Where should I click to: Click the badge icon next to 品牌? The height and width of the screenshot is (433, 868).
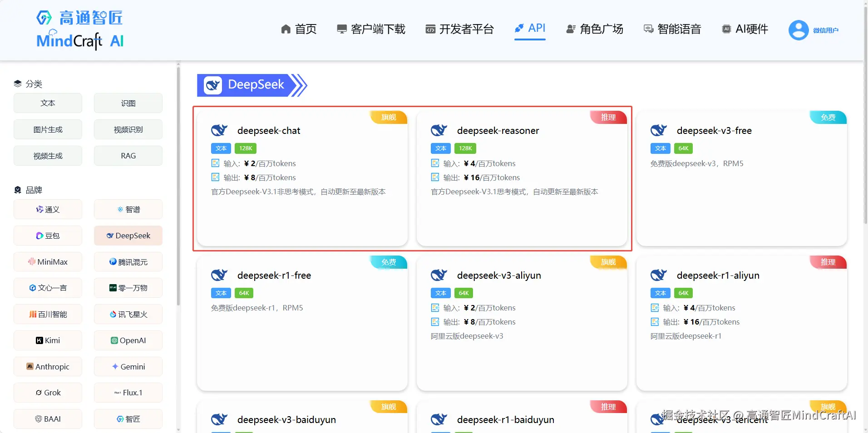pos(18,190)
